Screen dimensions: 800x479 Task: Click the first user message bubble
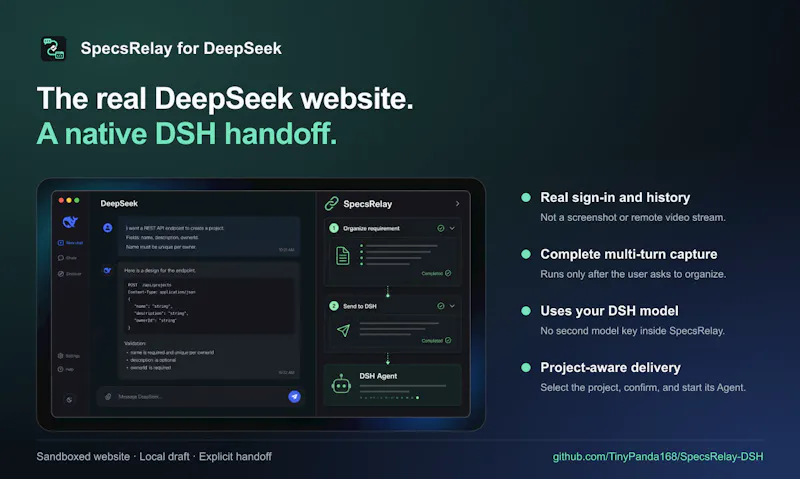(209, 237)
